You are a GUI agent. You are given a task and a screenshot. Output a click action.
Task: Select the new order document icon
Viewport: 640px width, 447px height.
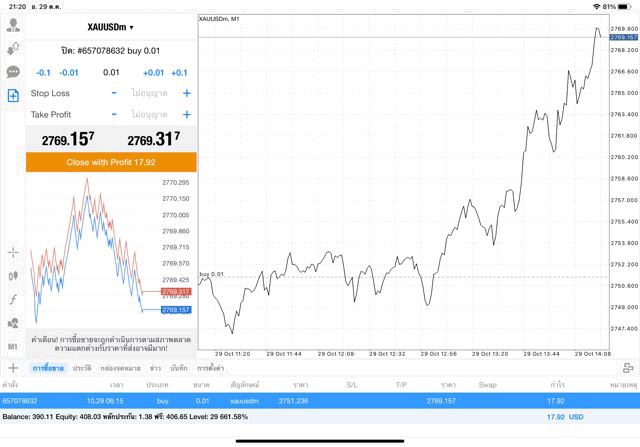[13, 96]
